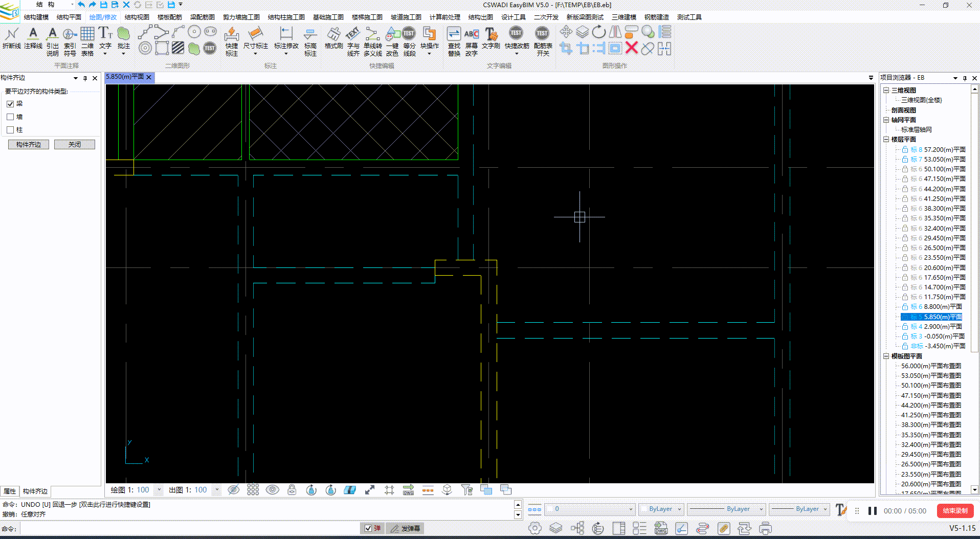The image size is (980, 539).
Task: Pin the 构件齐边 panel
Action: click(x=85, y=78)
